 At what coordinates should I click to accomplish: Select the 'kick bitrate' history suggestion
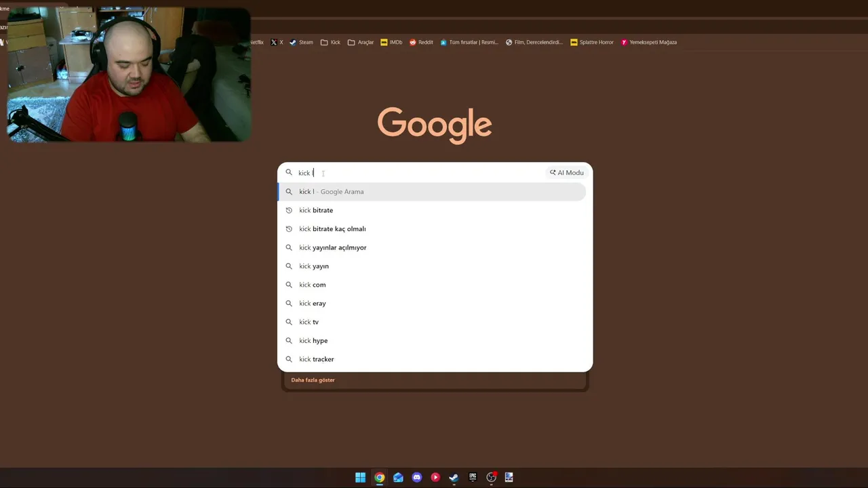(432, 210)
